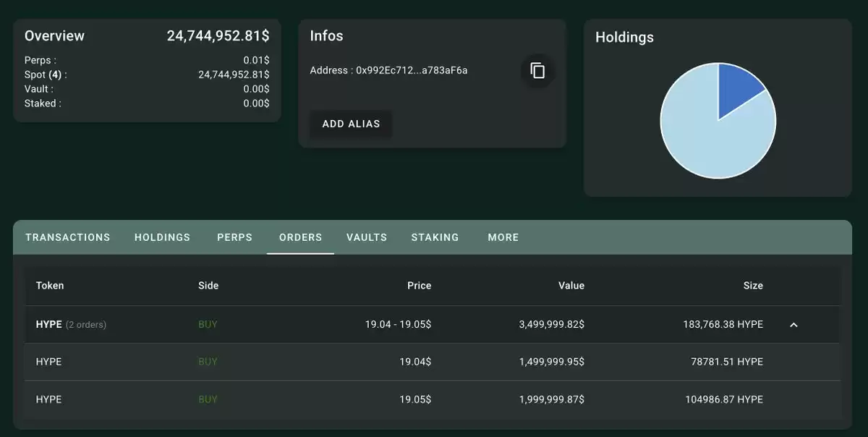The image size is (868, 437).
Task: Open the HOLDINGS tab
Action: point(163,237)
